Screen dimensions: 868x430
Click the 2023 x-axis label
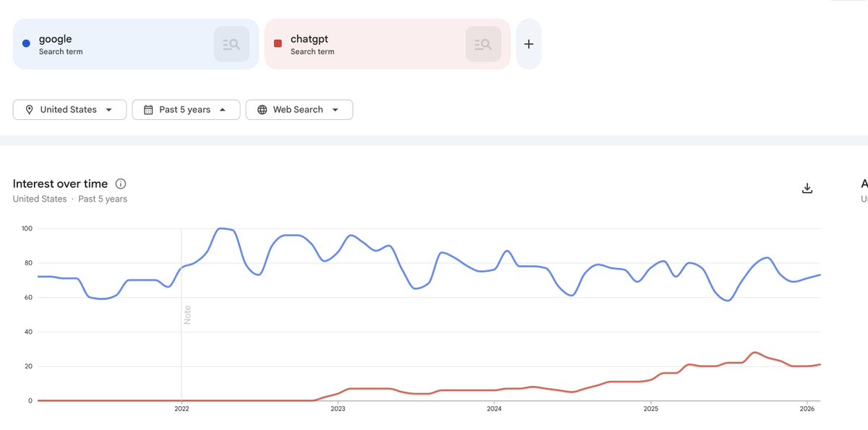click(x=338, y=408)
